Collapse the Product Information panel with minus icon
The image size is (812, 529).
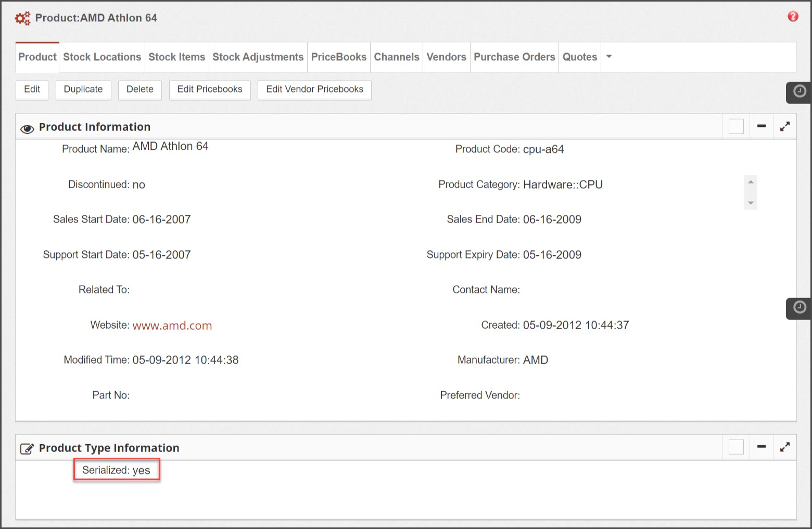tap(762, 126)
